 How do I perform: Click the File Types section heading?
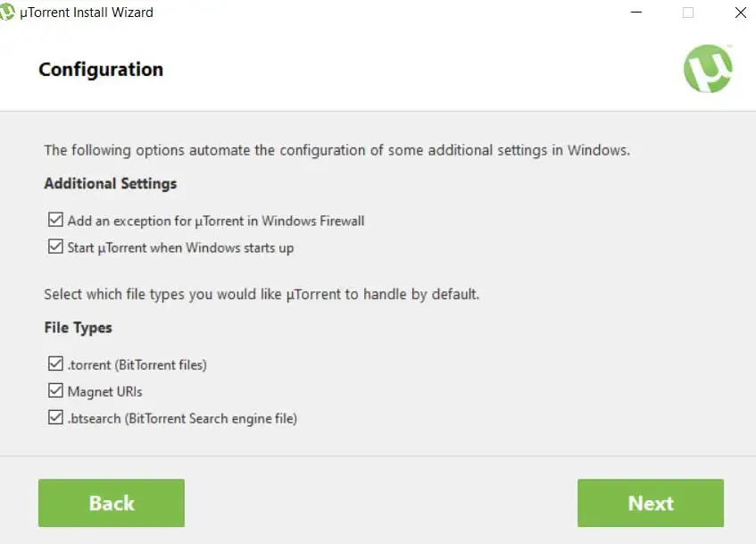[x=79, y=328]
